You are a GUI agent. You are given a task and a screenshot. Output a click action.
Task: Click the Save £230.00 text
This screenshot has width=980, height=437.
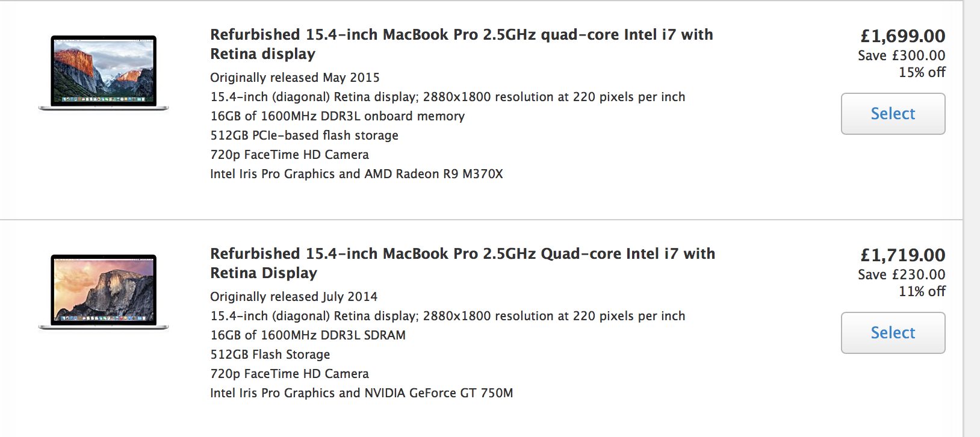(901, 274)
